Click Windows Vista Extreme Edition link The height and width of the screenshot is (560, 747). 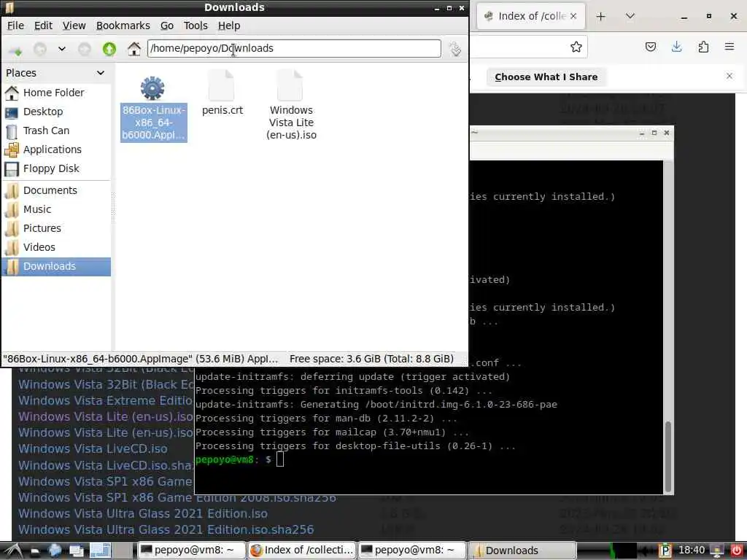point(106,400)
